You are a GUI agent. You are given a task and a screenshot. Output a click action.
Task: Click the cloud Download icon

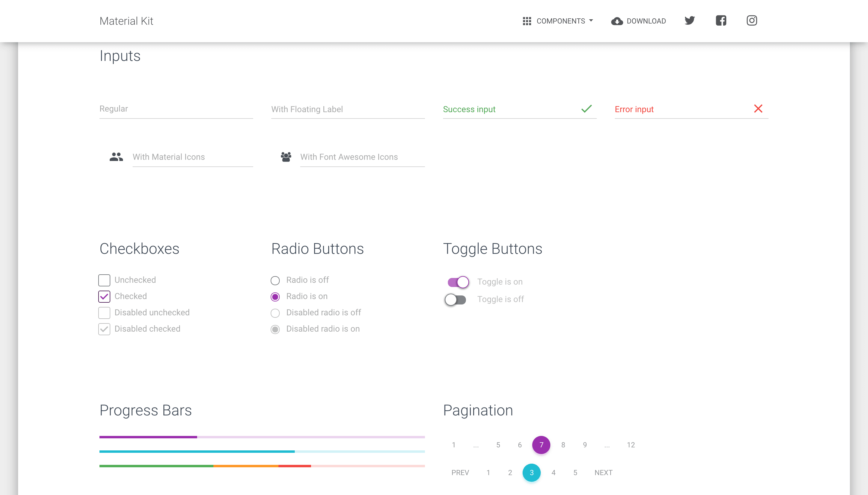click(x=617, y=21)
